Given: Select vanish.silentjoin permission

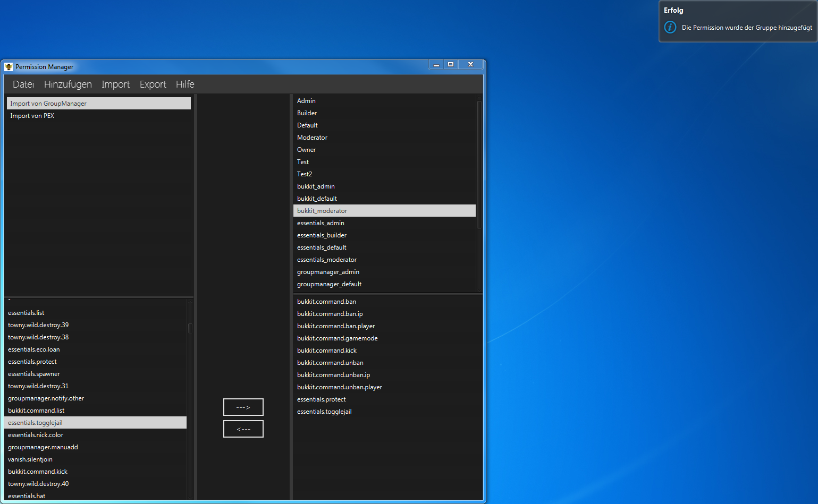Looking at the screenshot, I should 96,459.
